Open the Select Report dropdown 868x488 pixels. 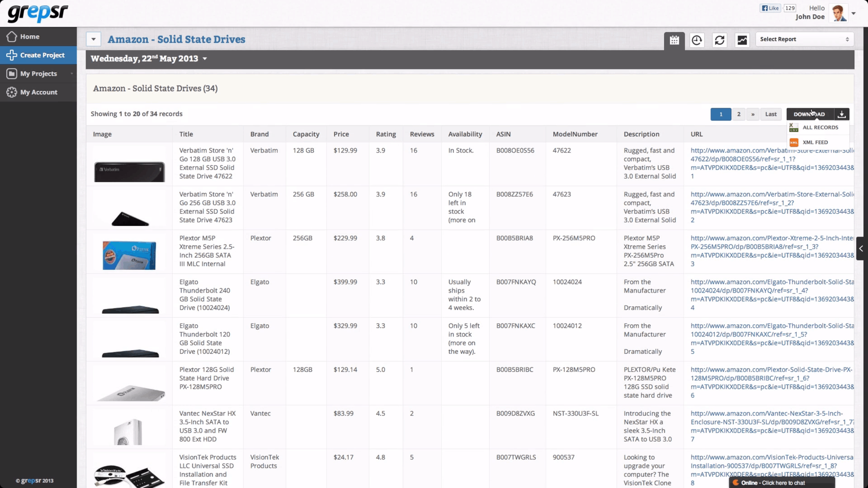click(x=805, y=39)
